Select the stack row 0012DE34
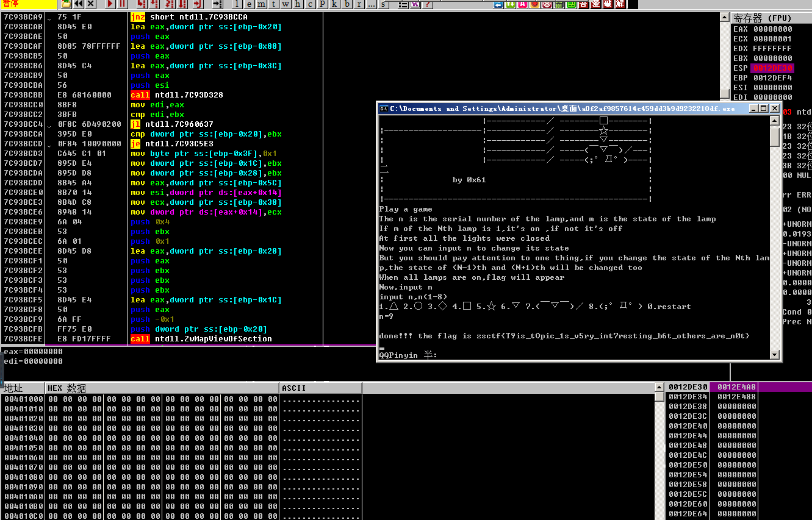Viewport: 812px width, 520px height. coord(739,397)
